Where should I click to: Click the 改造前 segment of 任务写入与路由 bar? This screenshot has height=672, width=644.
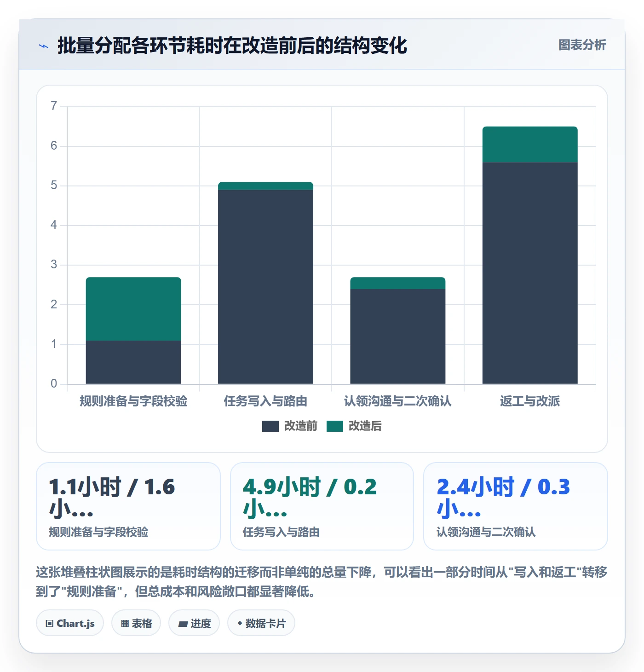[x=265, y=287]
